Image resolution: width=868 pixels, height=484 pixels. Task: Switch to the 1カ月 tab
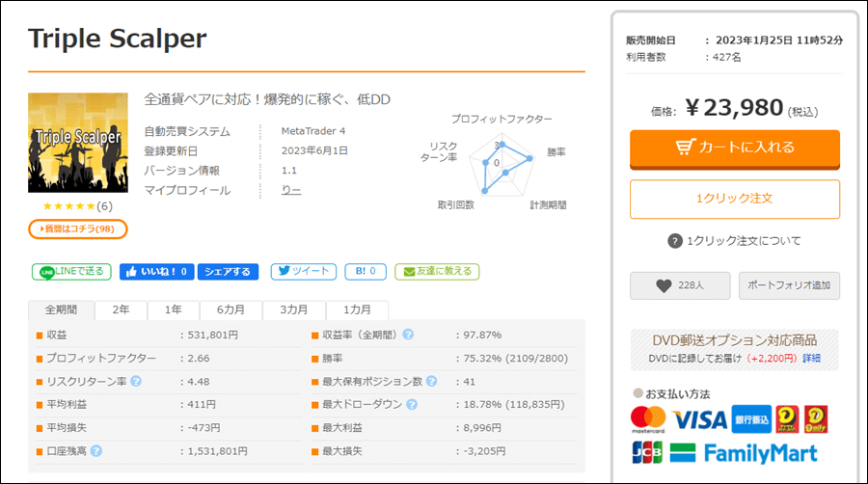tap(357, 309)
